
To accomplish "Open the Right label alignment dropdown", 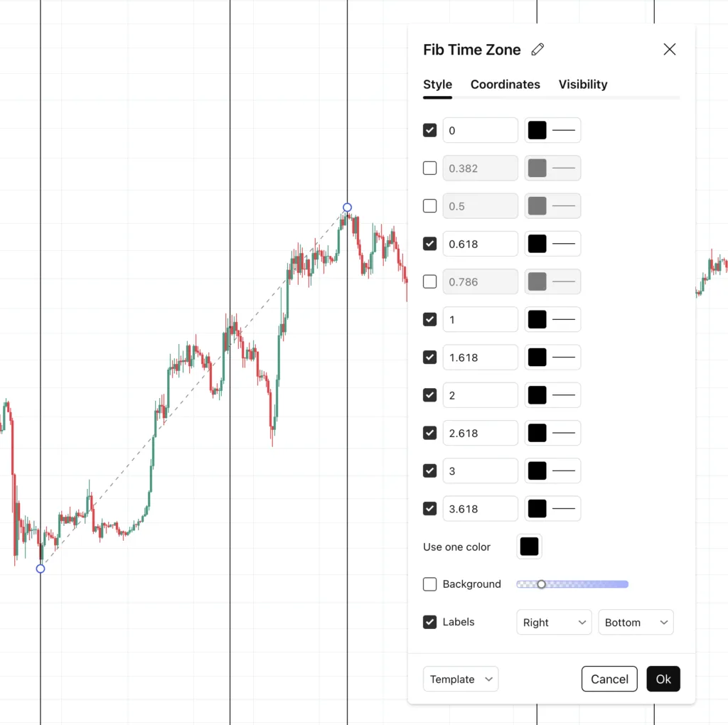I will pos(553,622).
